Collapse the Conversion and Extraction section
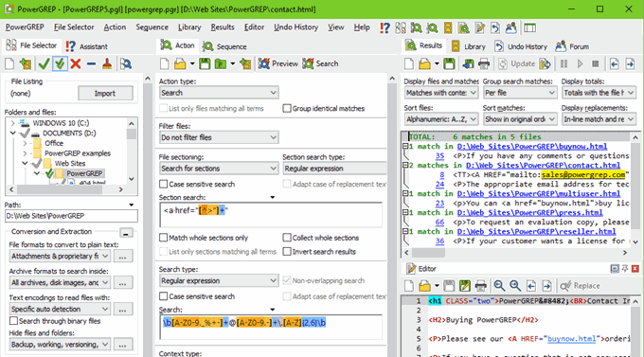Viewport: 644px width, 357px height. [126, 233]
